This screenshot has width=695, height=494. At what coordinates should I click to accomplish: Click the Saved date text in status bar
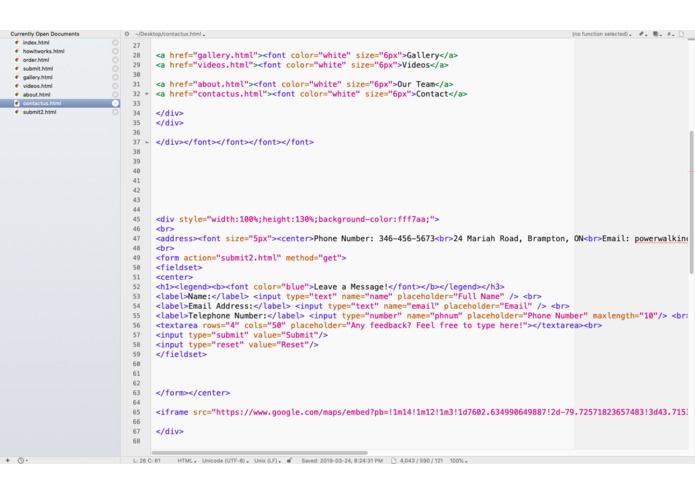pyautogui.click(x=342, y=461)
